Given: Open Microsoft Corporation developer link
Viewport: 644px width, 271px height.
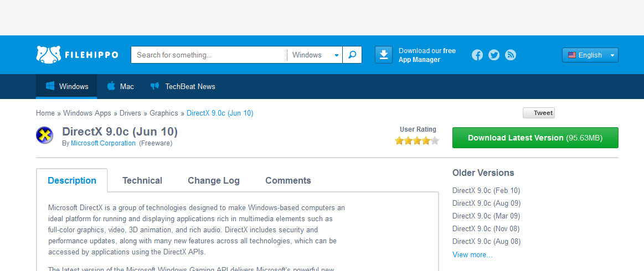Looking at the screenshot, I should [x=103, y=143].
